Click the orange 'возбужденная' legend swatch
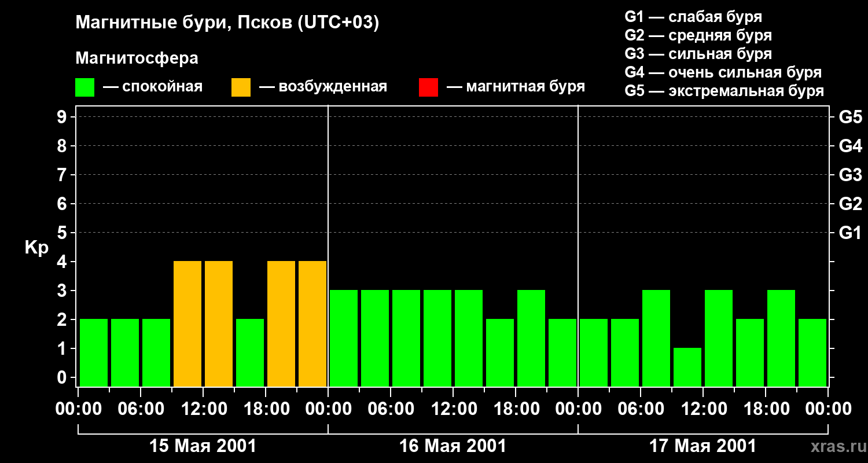Screen dimensions: 868x463 [241, 87]
